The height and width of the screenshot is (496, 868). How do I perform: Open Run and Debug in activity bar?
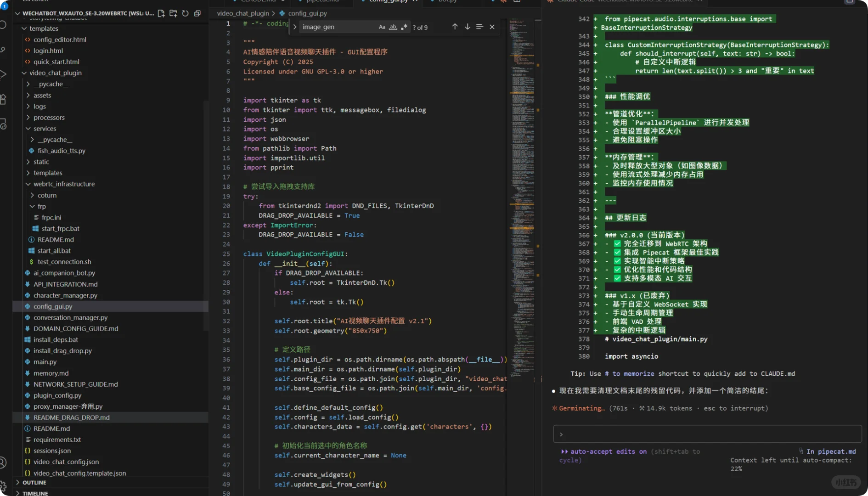[x=3, y=74]
